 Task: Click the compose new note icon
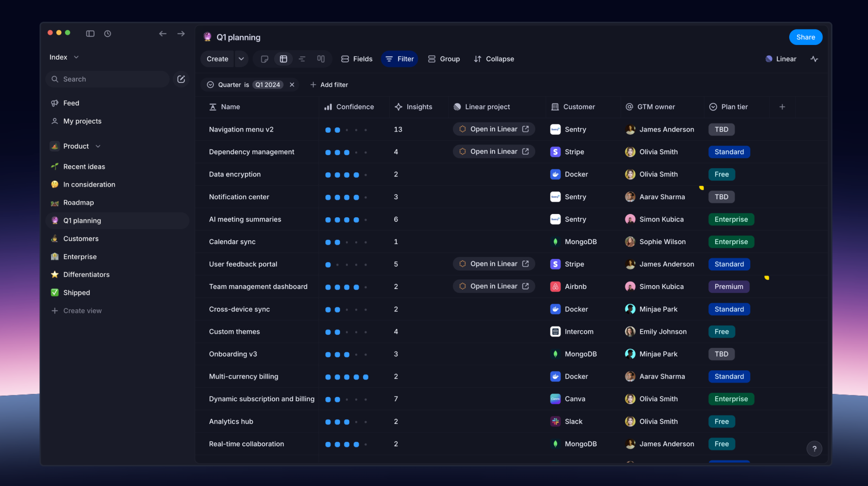coord(181,79)
